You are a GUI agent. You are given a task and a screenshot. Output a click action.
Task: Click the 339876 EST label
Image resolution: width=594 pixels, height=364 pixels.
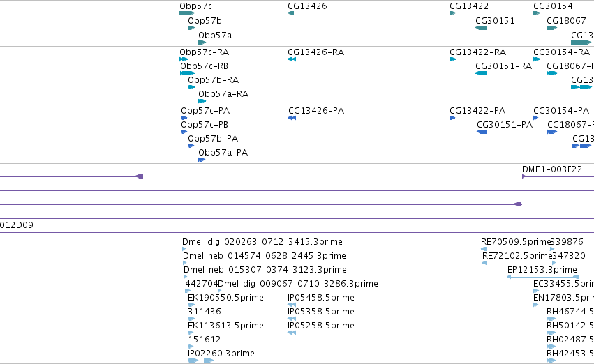pyautogui.click(x=567, y=242)
